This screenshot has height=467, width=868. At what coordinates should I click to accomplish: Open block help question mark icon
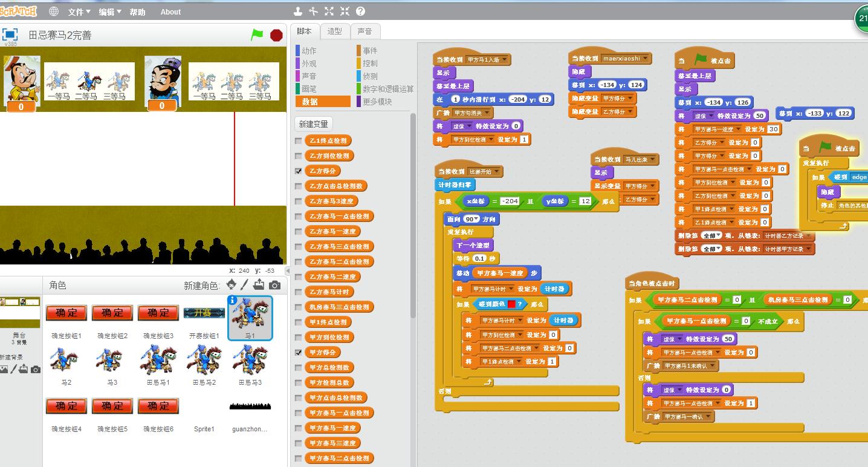click(x=360, y=11)
